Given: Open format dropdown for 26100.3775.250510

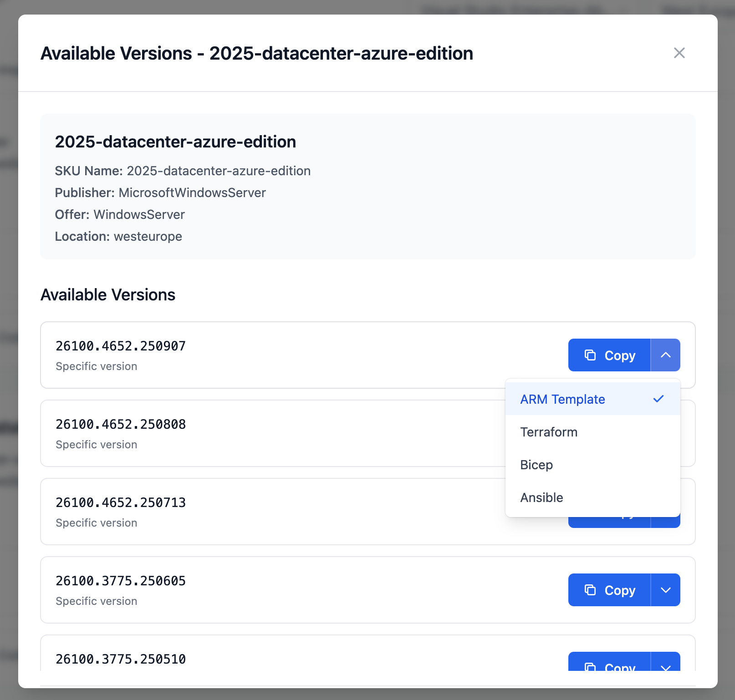Looking at the screenshot, I should pos(666,662).
